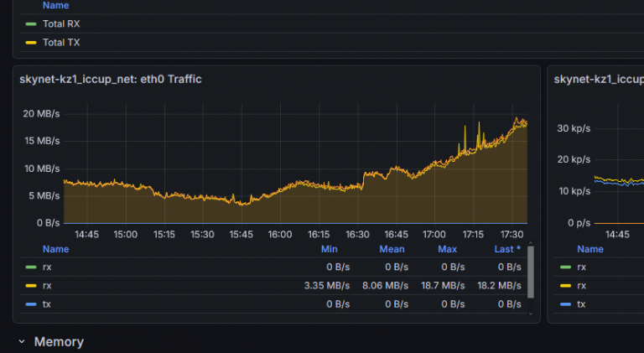Toggle yellow rx series in right panel
Viewport: 644px width, 353px height.
582,286
